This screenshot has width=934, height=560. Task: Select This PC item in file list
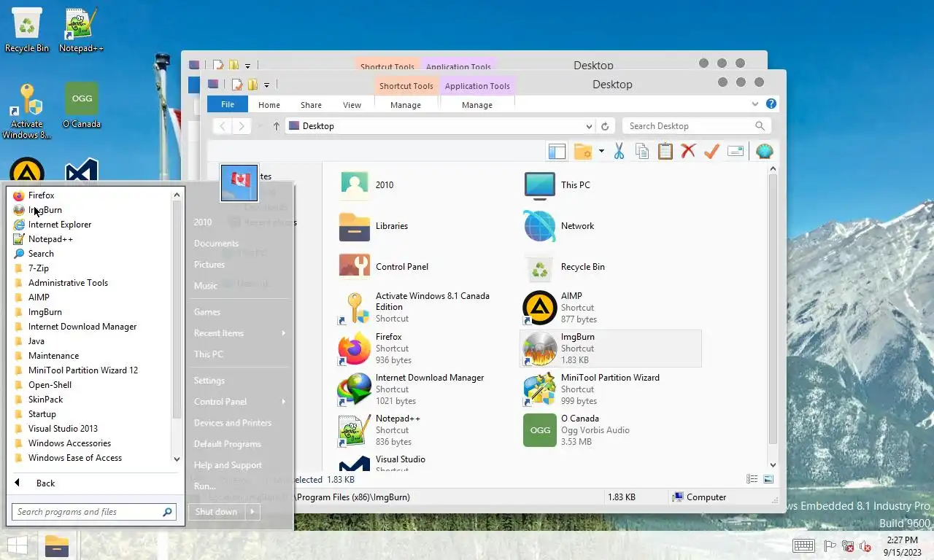point(611,184)
